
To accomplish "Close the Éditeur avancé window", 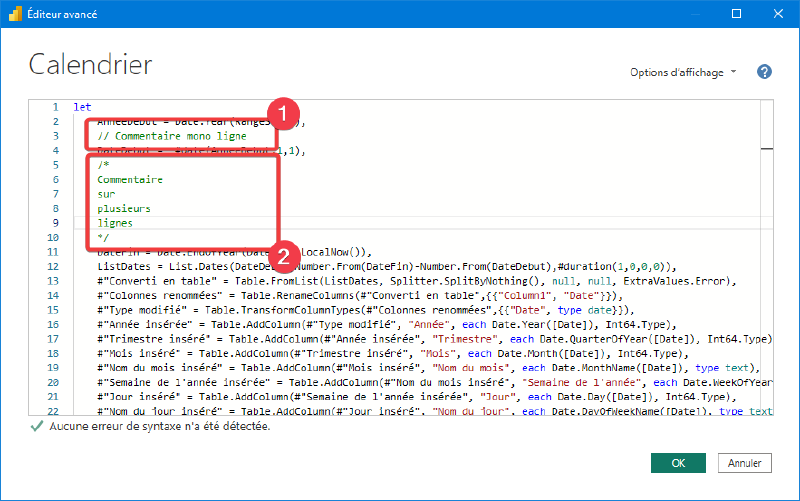I will [x=778, y=14].
